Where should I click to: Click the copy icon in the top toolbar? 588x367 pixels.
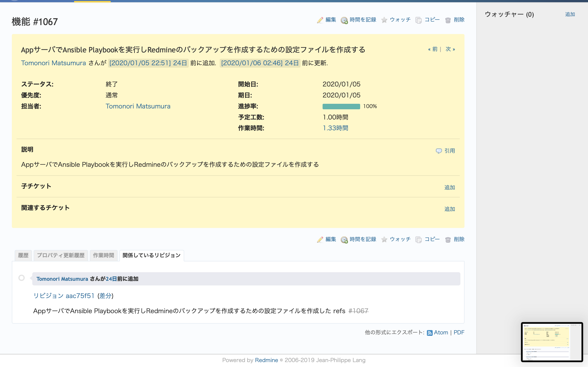click(x=419, y=20)
